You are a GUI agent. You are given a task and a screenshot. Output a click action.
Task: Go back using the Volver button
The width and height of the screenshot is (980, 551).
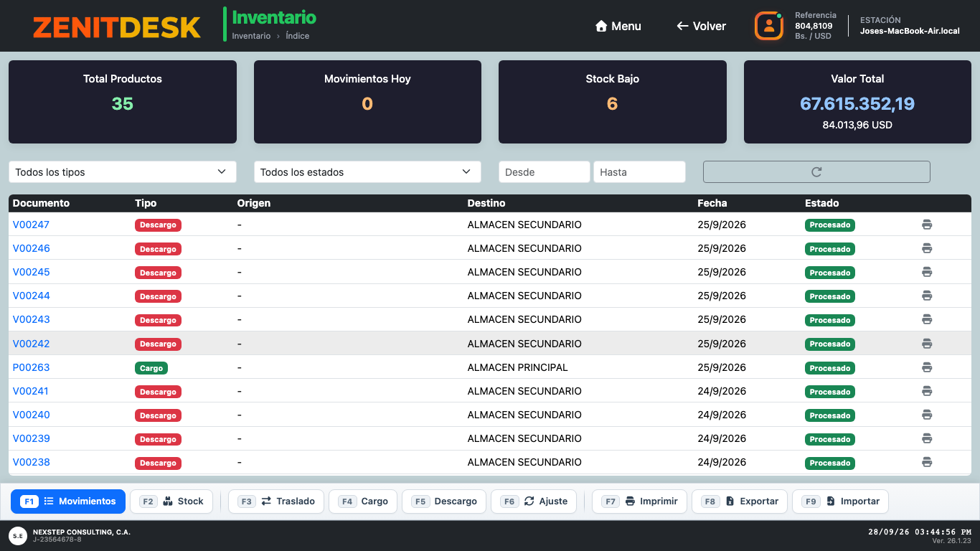pyautogui.click(x=701, y=26)
